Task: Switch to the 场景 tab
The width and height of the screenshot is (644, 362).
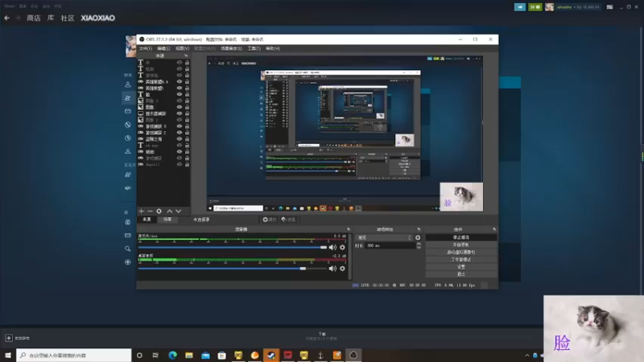Action: [167, 220]
